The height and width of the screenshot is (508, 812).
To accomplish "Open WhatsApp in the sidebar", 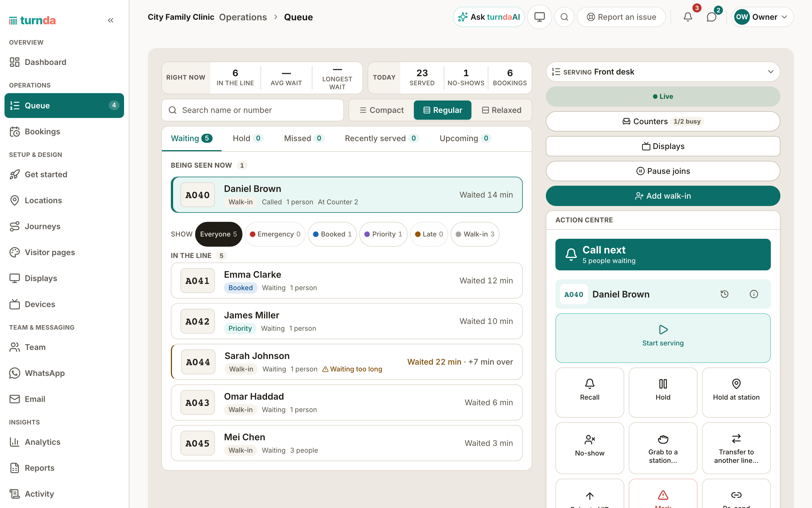I will point(64,373).
